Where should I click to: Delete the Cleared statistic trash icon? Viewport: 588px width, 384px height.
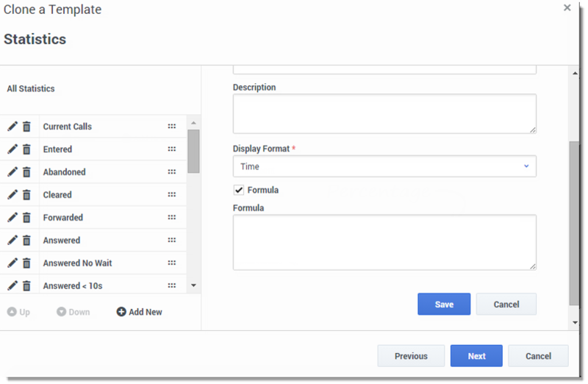coord(26,195)
